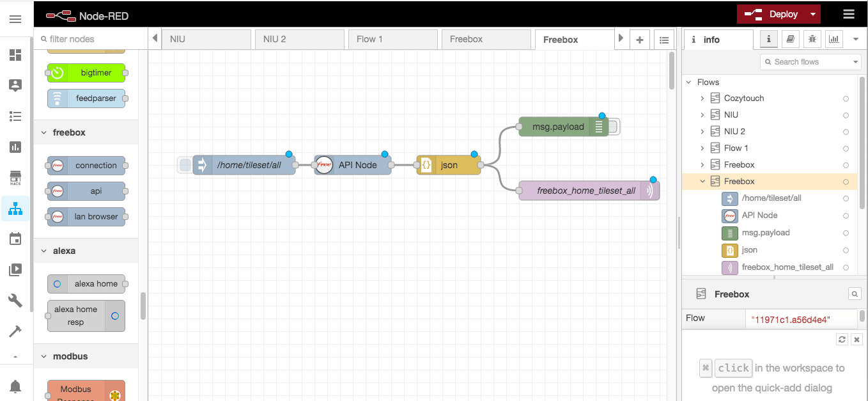Select the bigtimer palette node

pos(86,73)
